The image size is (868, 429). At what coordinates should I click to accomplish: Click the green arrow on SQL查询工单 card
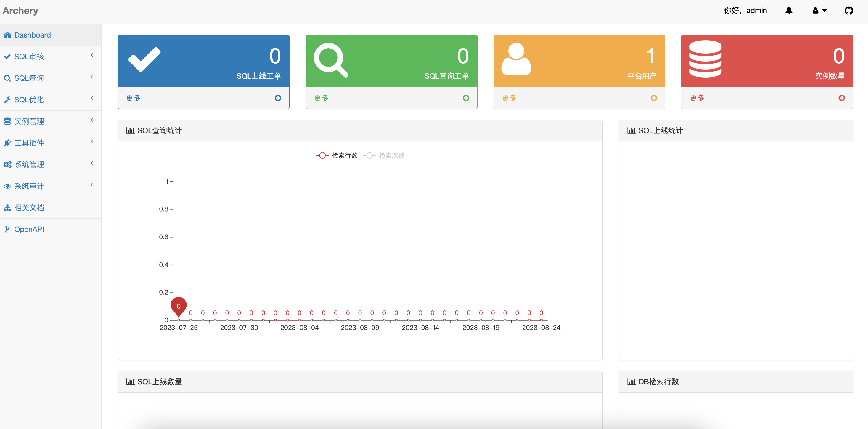click(x=466, y=98)
